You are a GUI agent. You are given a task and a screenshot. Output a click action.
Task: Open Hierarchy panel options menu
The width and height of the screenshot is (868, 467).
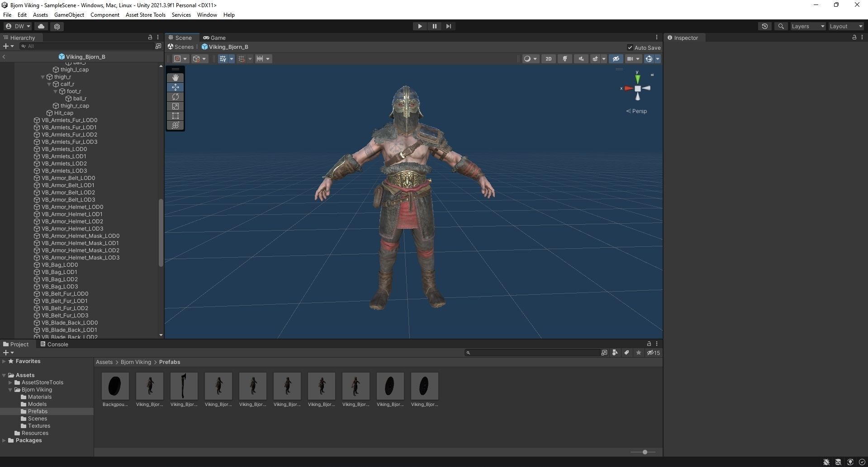coord(158,38)
